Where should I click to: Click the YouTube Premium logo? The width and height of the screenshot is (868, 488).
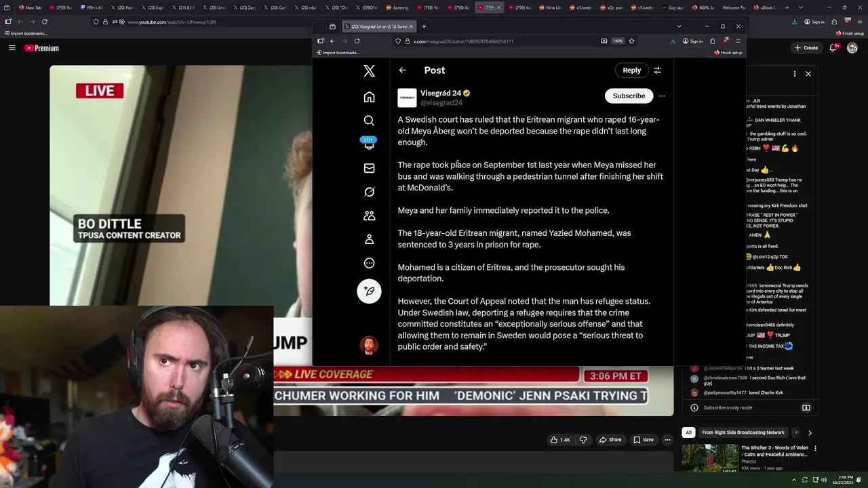point(41,48)
